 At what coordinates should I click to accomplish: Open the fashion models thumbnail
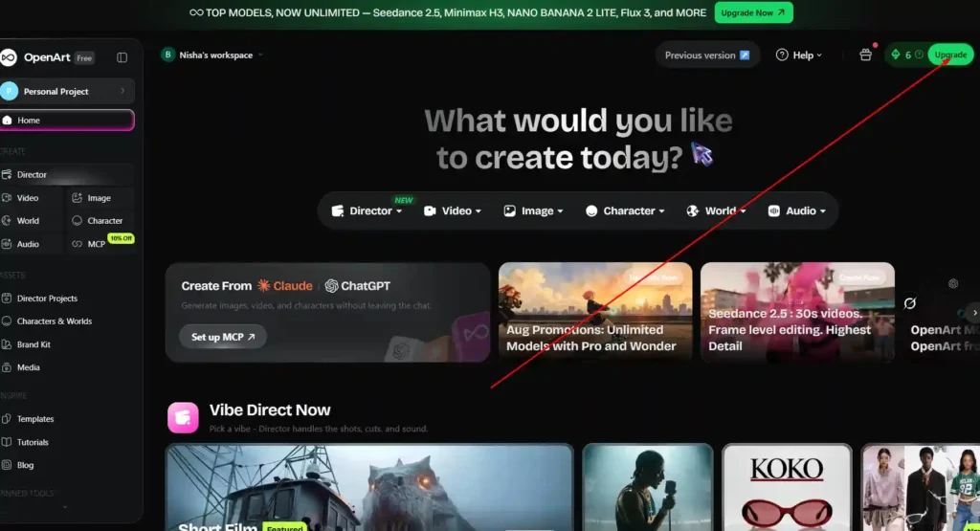[x=920, y=487]
